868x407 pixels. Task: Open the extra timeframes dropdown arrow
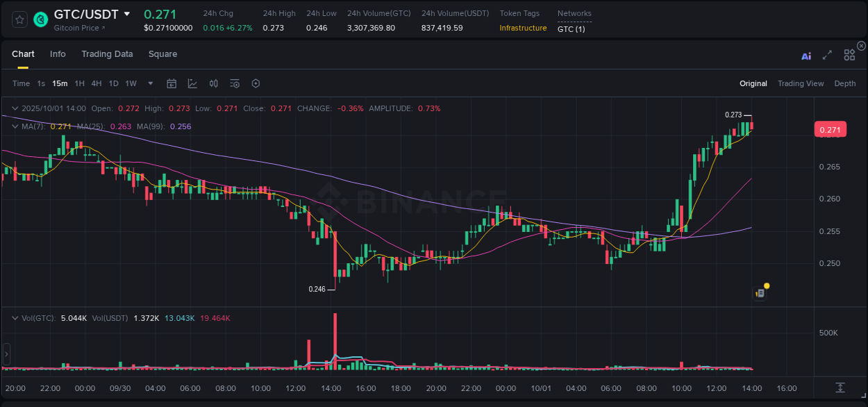coord(149,83)
